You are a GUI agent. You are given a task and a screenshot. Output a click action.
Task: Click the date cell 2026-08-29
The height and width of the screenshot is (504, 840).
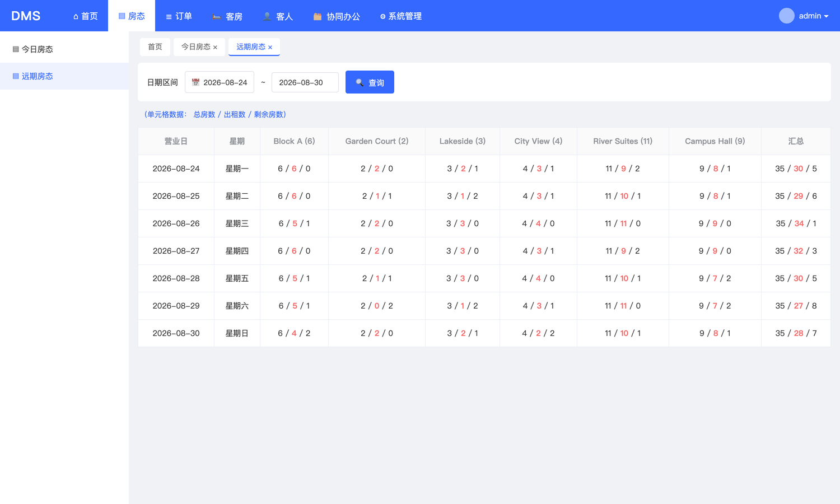pyautogui.click(x=176, y=306)
